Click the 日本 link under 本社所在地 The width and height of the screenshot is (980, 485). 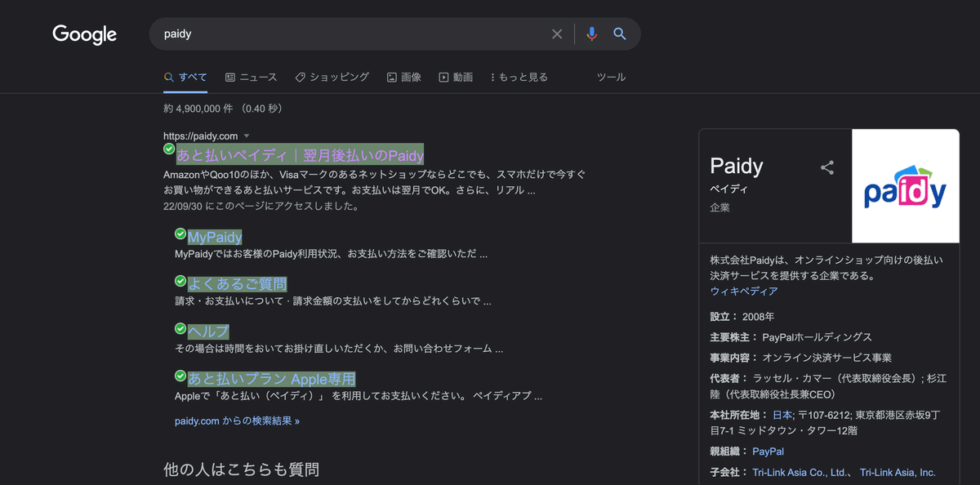click(x=782, y=415)
